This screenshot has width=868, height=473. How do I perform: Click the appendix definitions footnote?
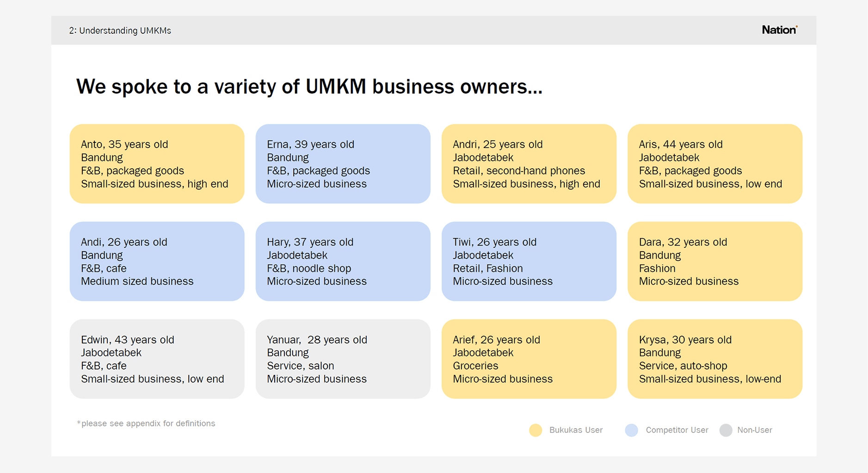[146, 424]
